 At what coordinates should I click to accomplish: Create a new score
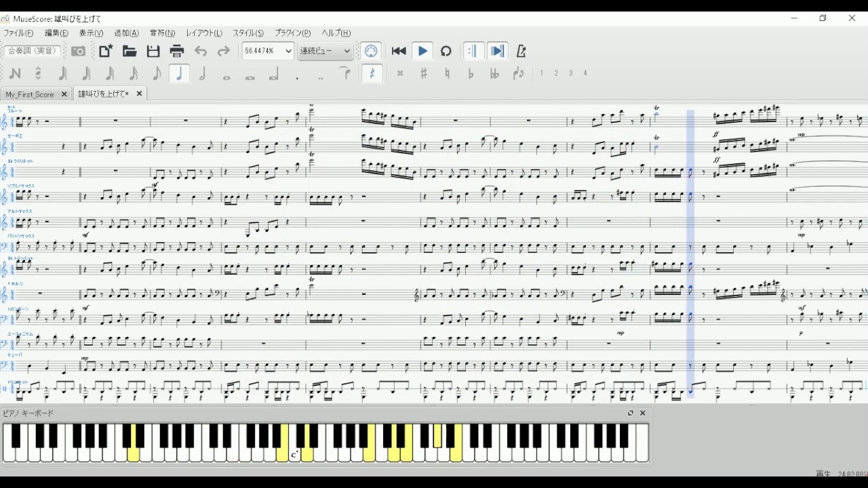(x=106, y=51)
